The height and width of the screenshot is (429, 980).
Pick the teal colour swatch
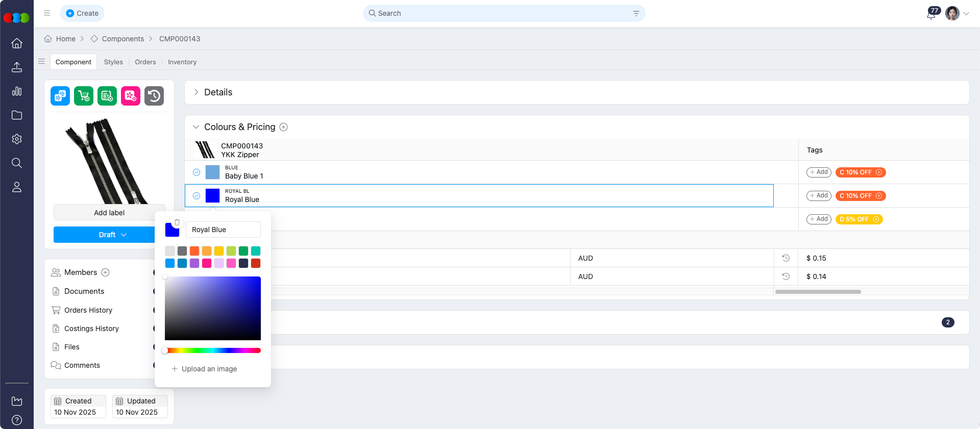256,251
